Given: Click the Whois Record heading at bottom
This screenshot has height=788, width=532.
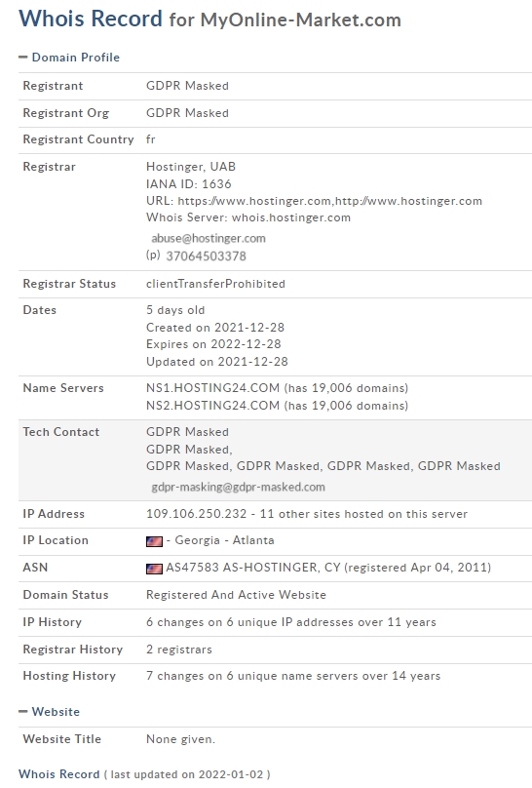Looking at the screenshot, I should pos(58,774).
